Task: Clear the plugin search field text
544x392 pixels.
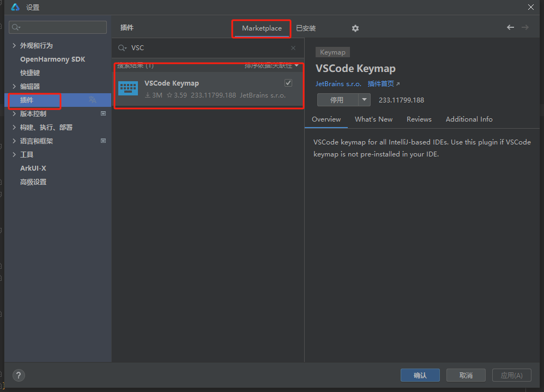Action: coord(293,48)
